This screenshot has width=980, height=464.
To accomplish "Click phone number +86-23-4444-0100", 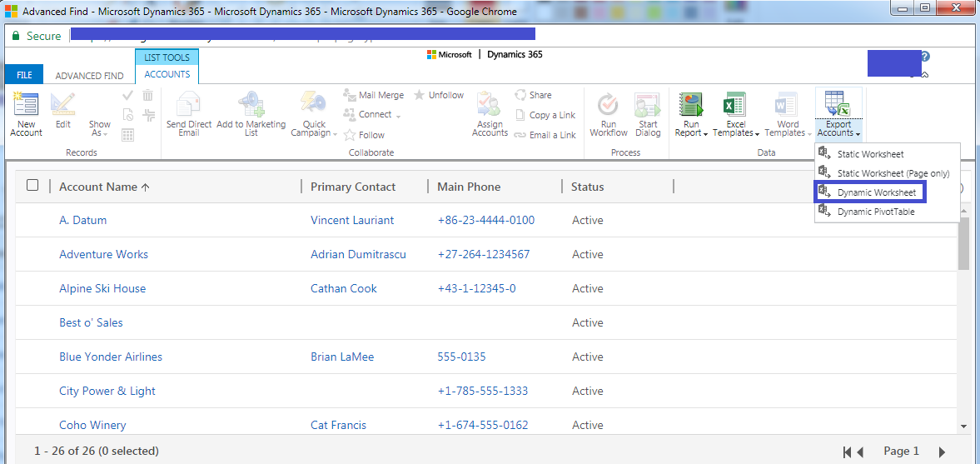I will click(x=485, y=220).
